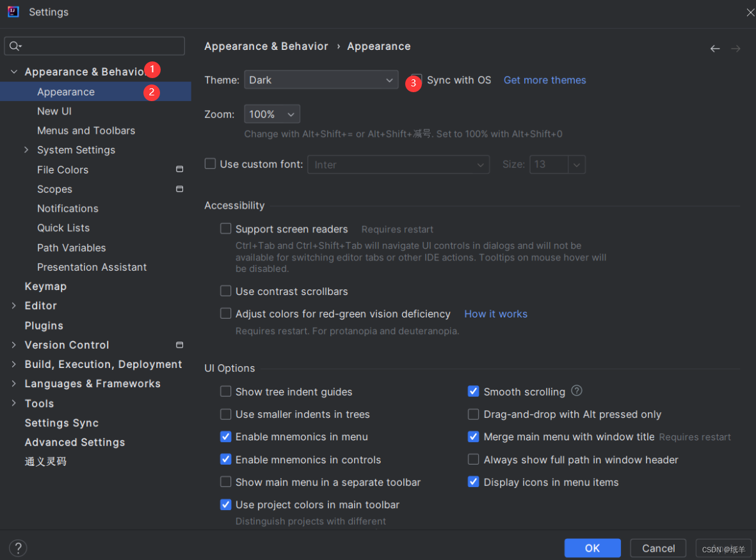
Task: Open File Colors settings
Action: 63,170
